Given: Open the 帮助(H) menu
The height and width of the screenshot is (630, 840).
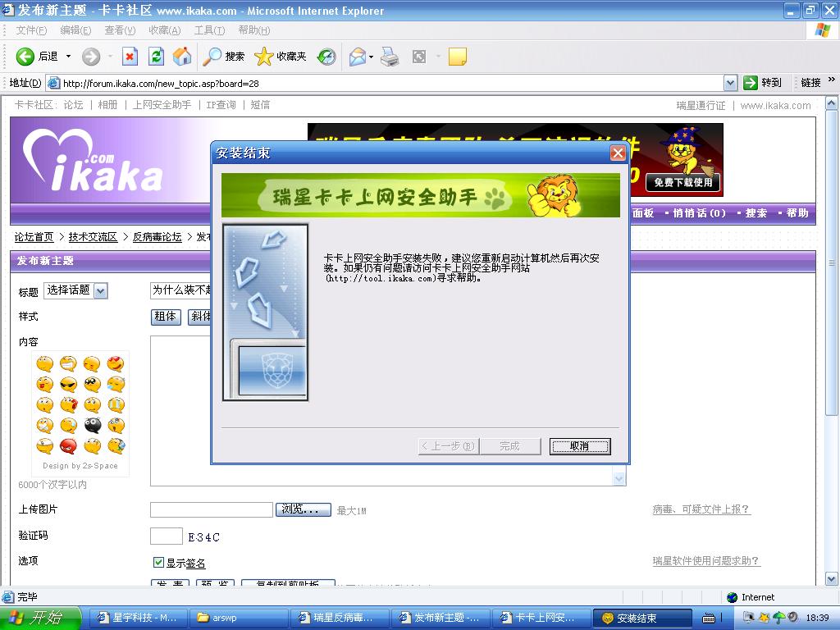Looking at the screenshot, I should (x=254, y=30).
